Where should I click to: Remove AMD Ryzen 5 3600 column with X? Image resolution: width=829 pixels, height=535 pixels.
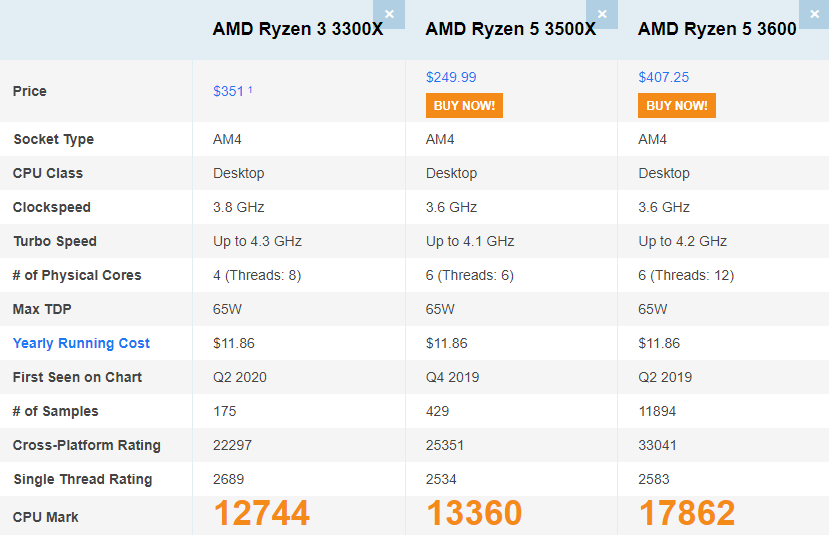(814, 14)
